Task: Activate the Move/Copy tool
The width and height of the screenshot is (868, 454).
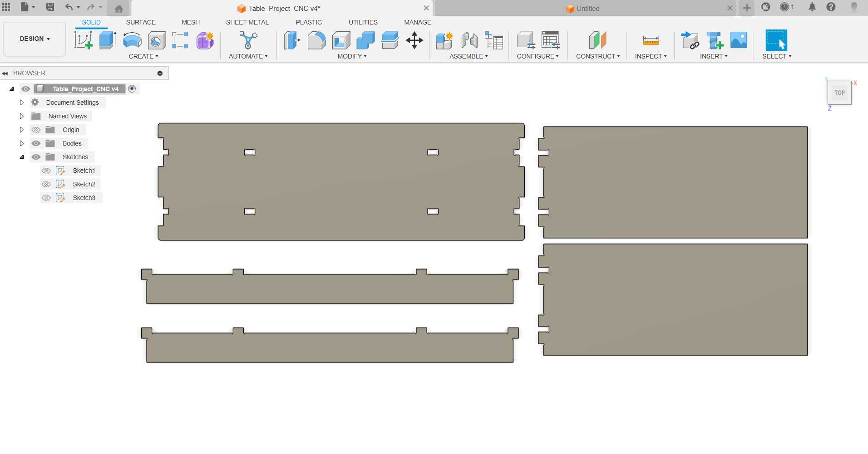Action: coord(414,40)
